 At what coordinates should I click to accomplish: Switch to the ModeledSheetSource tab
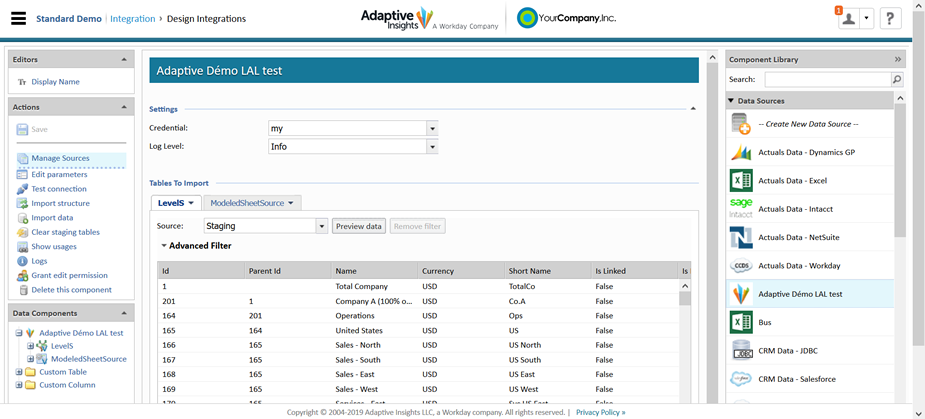click(x=247, y=203)
